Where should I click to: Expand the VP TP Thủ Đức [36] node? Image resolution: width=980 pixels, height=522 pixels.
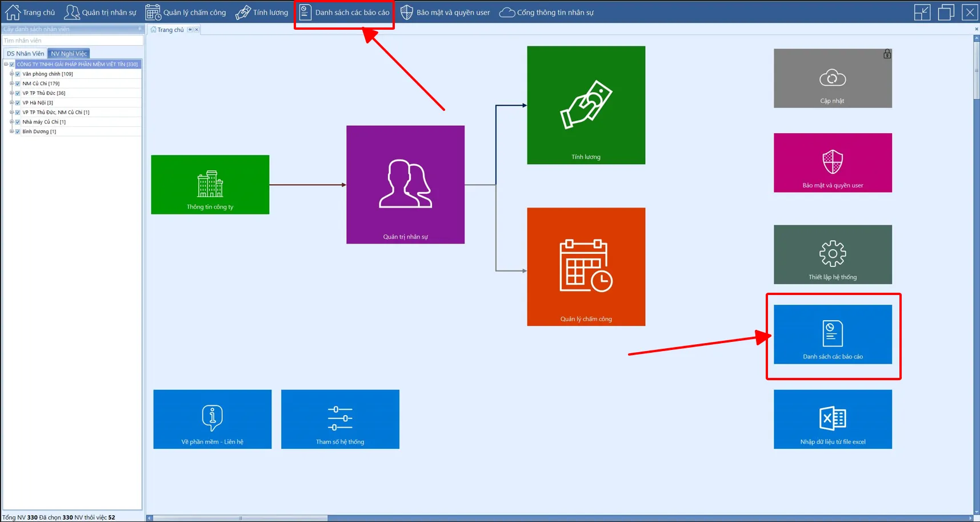click(11, 93)
